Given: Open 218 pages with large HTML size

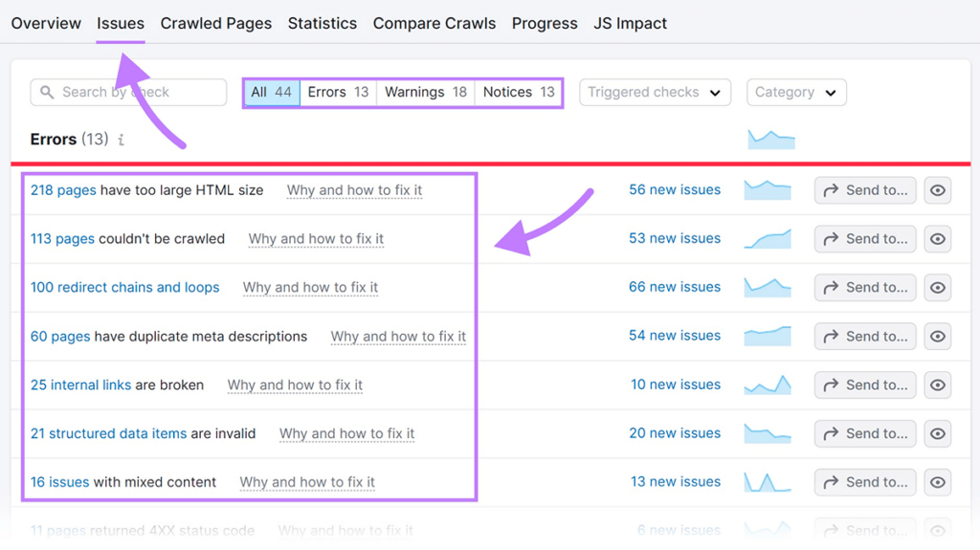Looking at the screenshot, I should click(63, 190).
